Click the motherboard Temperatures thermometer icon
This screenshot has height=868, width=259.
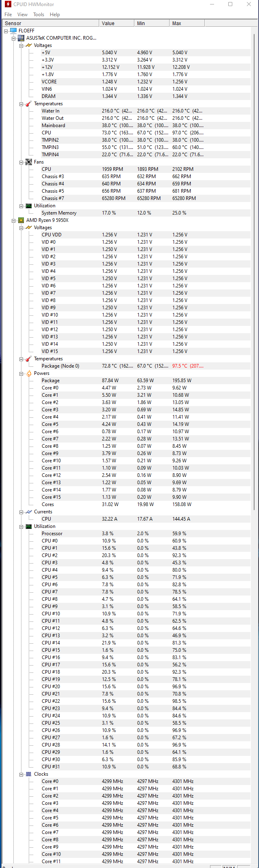pyautogui.click(x=29, y=104)
